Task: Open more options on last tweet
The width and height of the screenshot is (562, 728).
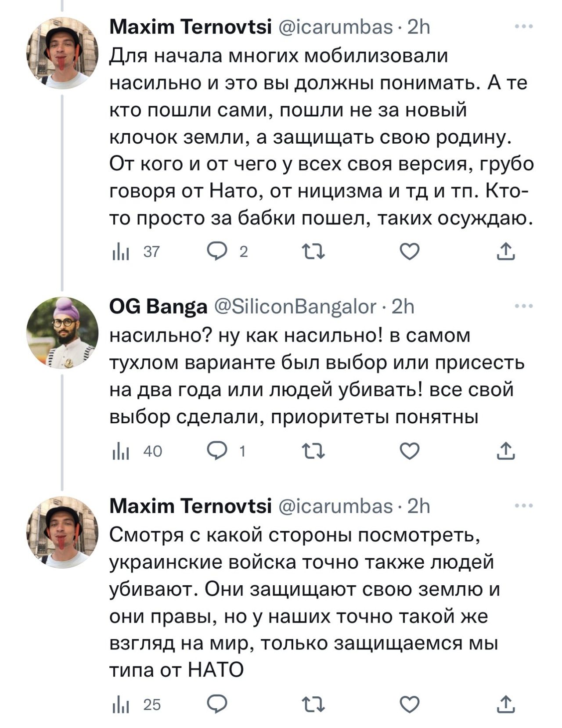Action: click(x=524, y=506)
